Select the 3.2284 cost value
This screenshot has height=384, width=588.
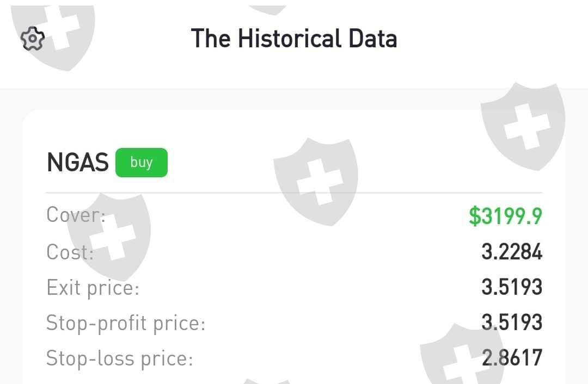pos(512,252)
